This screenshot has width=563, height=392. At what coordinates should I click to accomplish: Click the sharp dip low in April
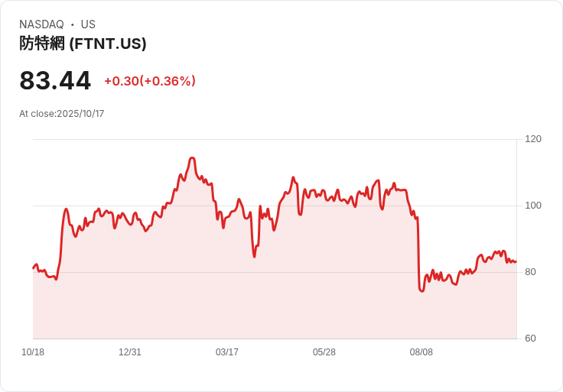coord(254,257)
